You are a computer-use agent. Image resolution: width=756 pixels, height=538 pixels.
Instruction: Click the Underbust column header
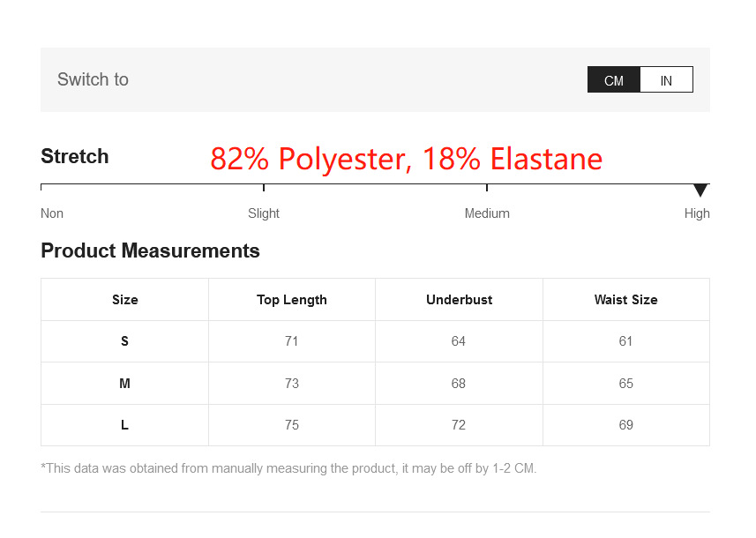tap(459, 300)
